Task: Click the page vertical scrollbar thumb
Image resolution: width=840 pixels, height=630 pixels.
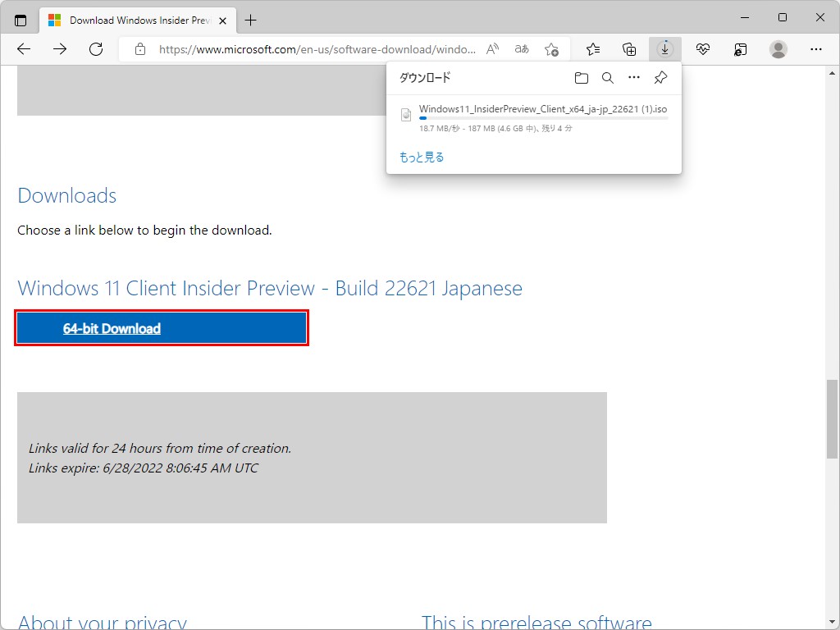Action: (832, 419)
